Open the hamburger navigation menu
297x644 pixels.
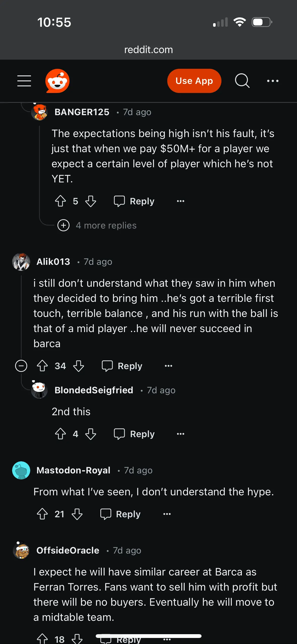point(24,81)
